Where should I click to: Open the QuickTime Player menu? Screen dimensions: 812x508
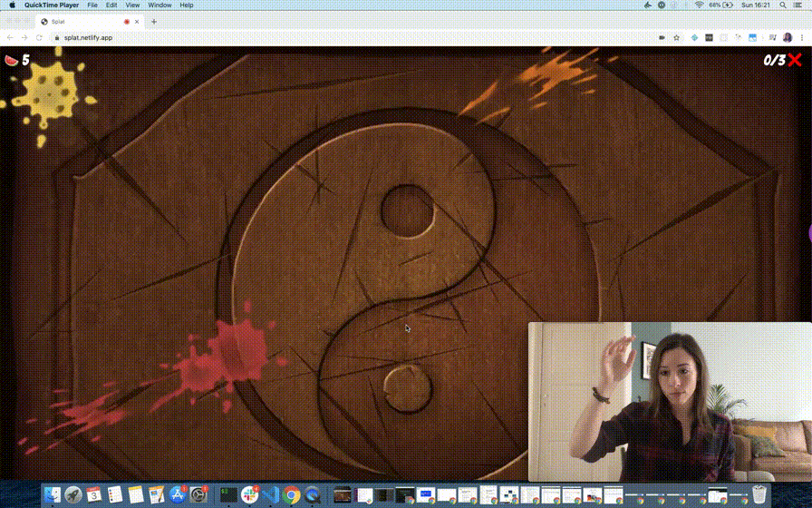coord(52,5)
